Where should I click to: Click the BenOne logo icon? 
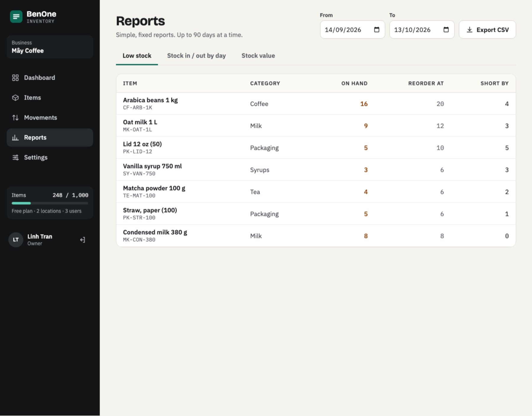pos(16,17)
